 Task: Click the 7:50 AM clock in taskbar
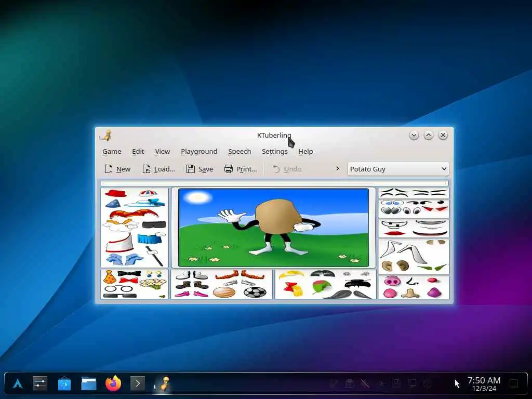pos(484,384)
